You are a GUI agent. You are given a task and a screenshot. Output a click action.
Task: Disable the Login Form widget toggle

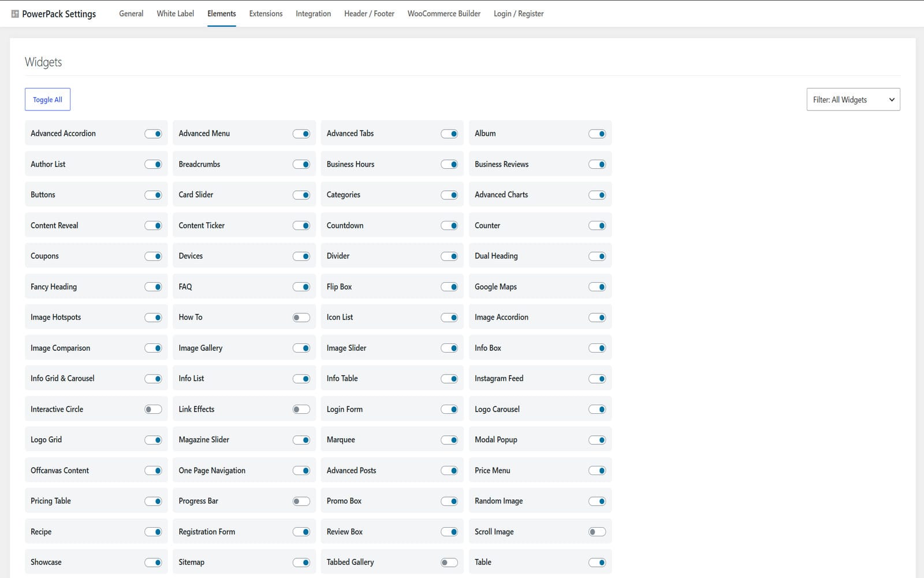pos(449,409)
